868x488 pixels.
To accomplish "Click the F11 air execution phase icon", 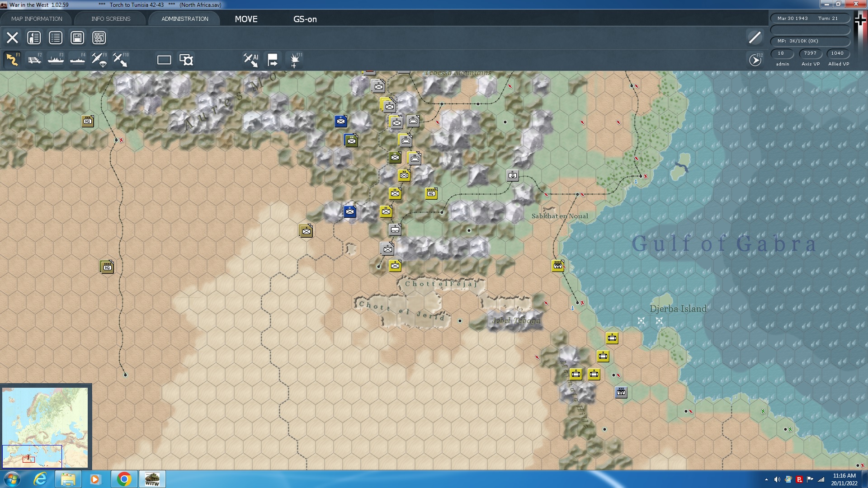I will [x=295, y=60].
